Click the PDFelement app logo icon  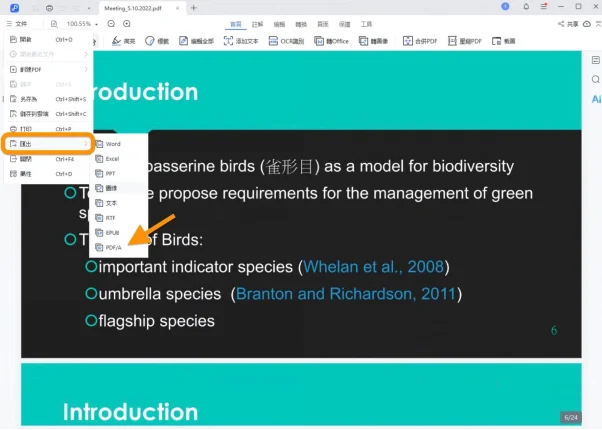(x=15, y=8)
